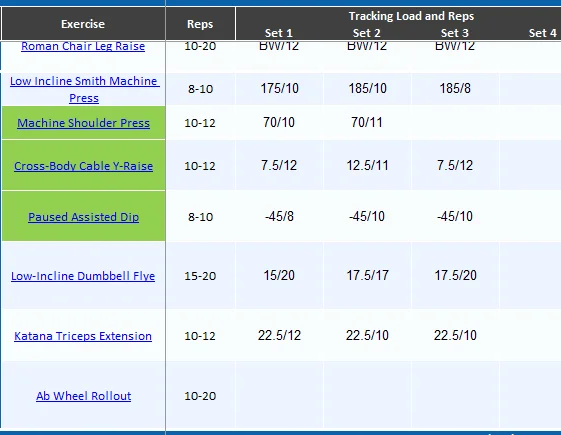Open the Machine Shoulder Press link
Viewport: 561px width, 435px height.
pyautogui.click(x=83, y=123)
